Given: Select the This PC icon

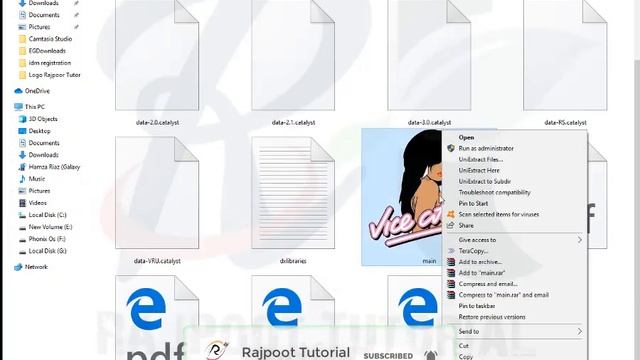Looking at the screenshot, I should pyautogui.click(x=18, y=107).
